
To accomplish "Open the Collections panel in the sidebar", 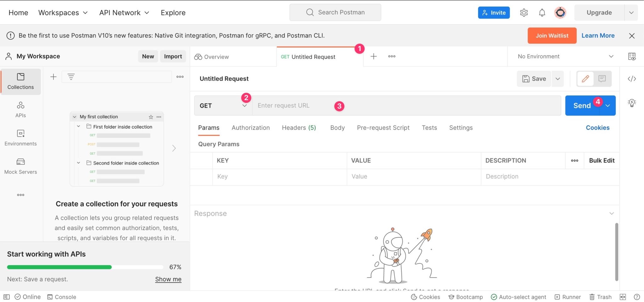I will [x=20, y=81].
